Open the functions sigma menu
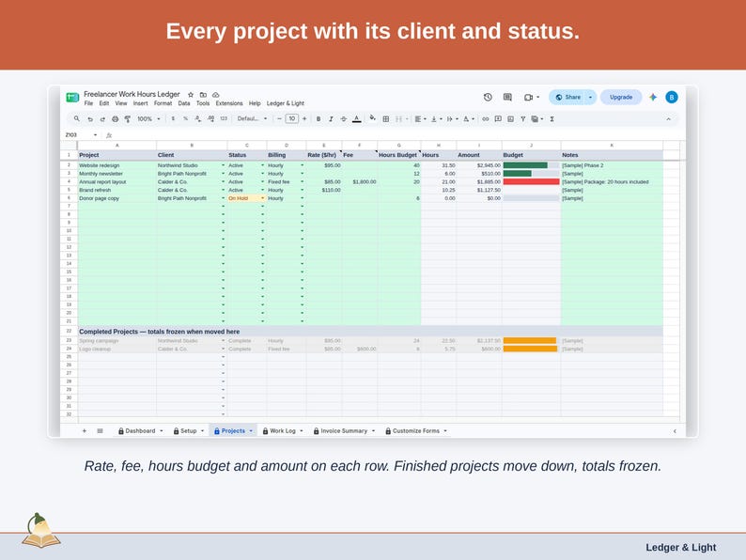The width and height of the screenshot is (746, 560). coord(552,119)
